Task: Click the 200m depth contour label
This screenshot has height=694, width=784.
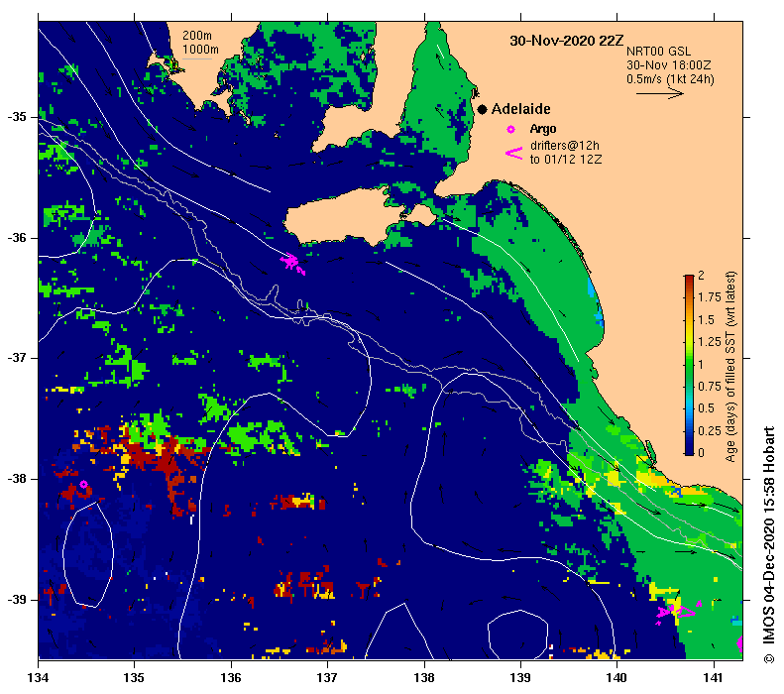Action: click(196, 36)
